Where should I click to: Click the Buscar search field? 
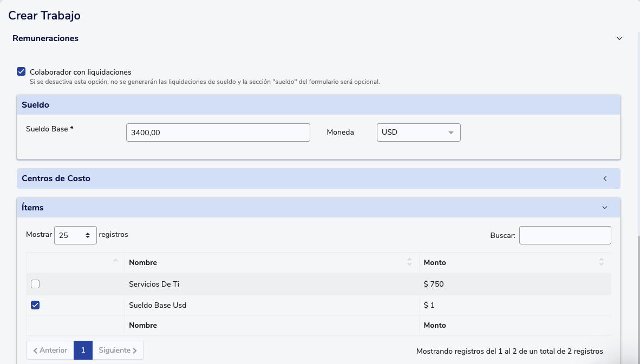[565, 235]
